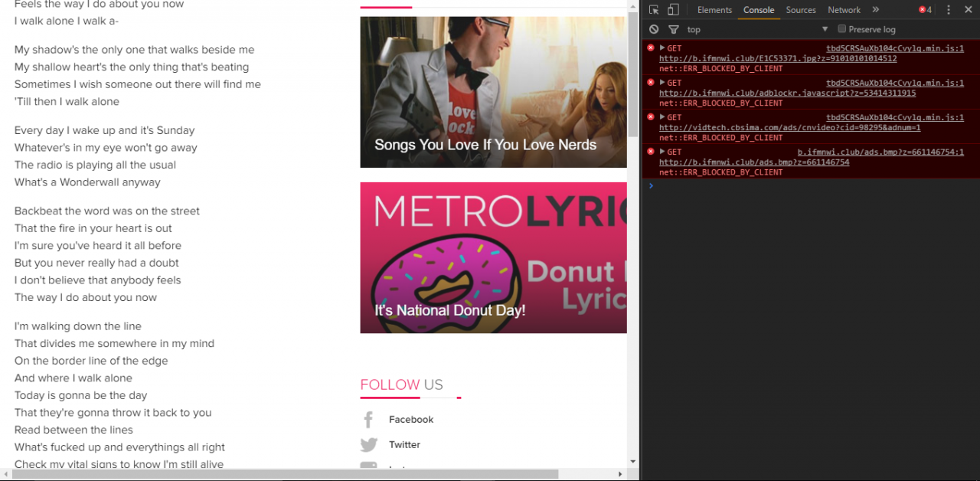Click the page scrollbar up arrow
This screenshot has width=980, height=481.
click(632, 5)
